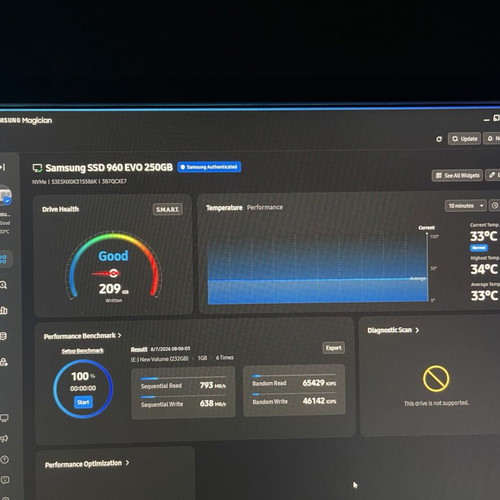This screenshot has height=500, width=500.
Task: Click the 'Good' health status text
Action: click(x=113, y=256)
